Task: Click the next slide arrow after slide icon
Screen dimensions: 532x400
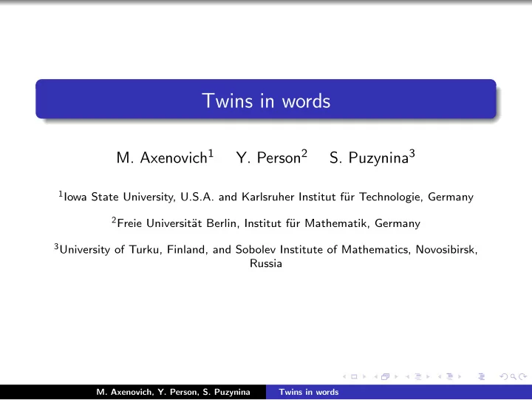Action: click(364, 376)
